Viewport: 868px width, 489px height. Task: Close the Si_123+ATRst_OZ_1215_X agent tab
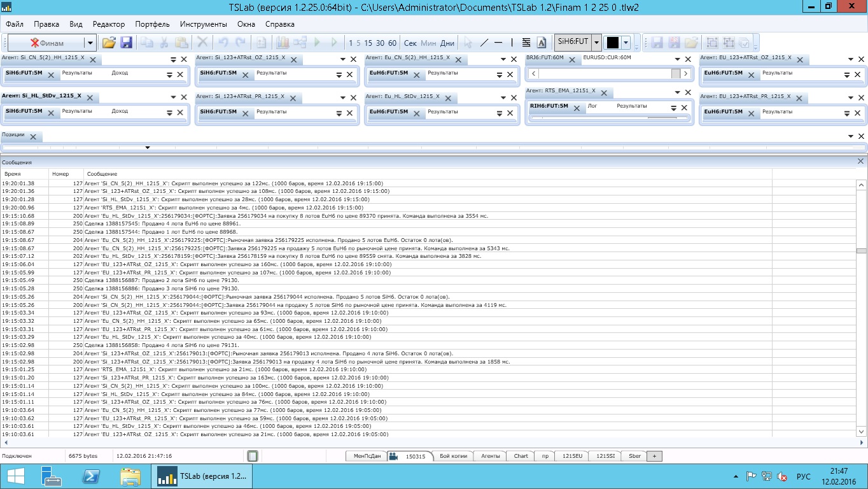293,59
